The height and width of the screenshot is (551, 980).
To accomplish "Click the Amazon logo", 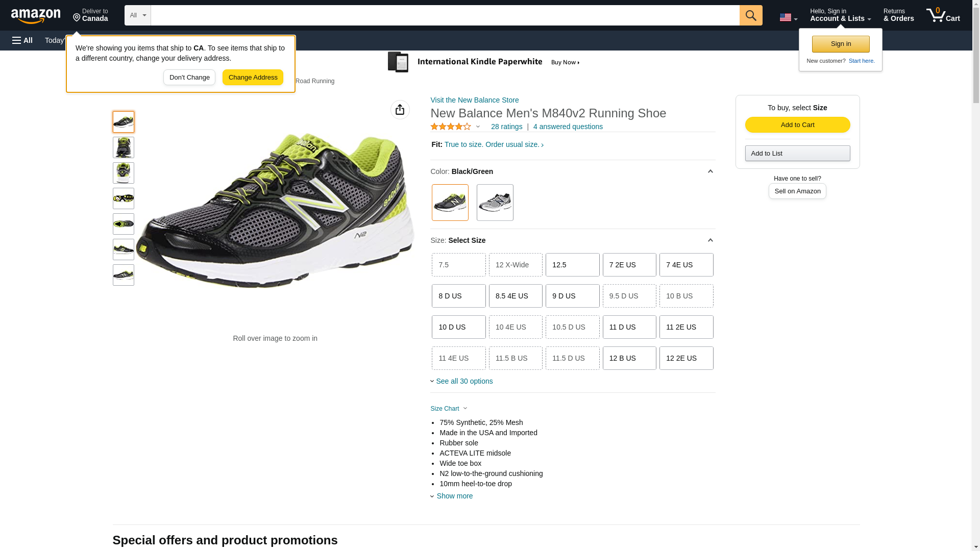I will tap(36, 16).
